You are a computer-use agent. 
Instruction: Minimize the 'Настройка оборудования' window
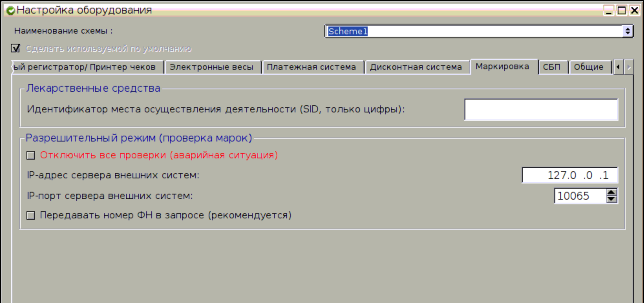(608, 10)
